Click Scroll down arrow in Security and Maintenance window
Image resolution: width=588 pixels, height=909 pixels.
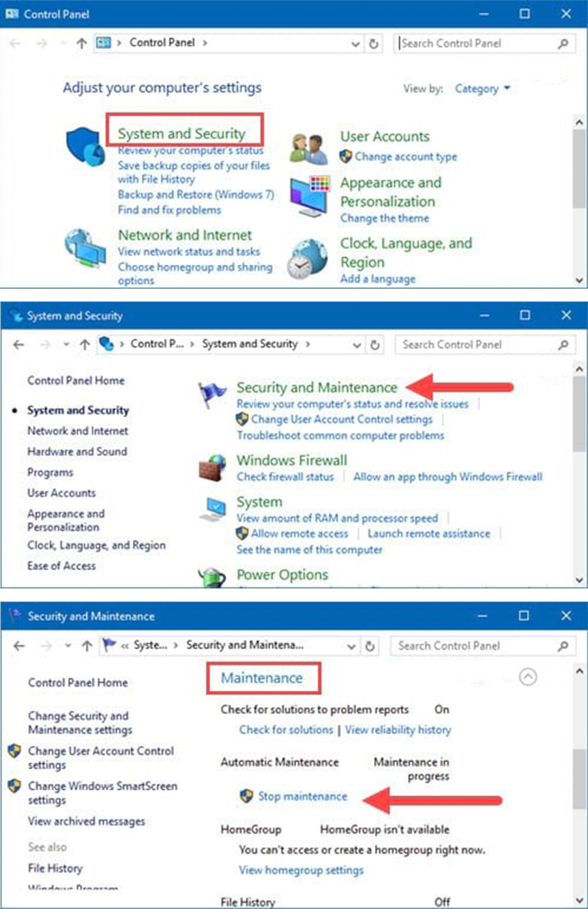click(579, 900)
